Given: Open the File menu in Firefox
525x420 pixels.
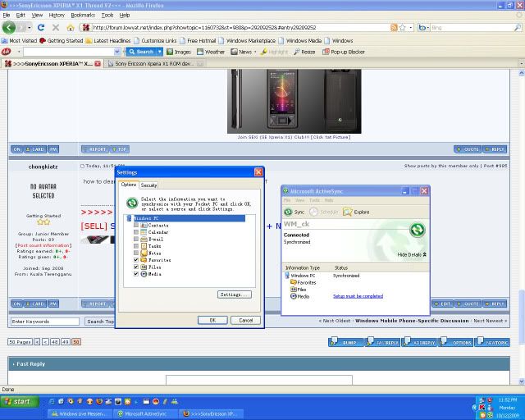Looking at the screenshot, I should coord(7,15).
